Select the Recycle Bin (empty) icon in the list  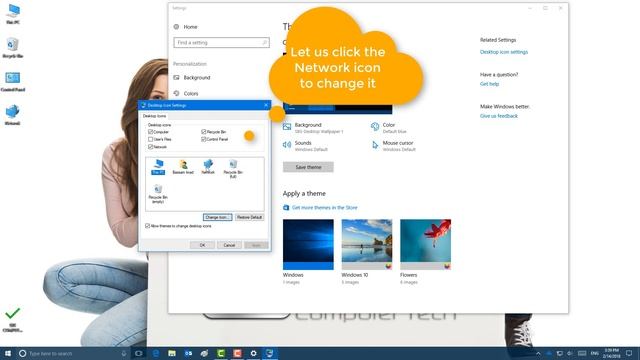(x=158, y=193)
